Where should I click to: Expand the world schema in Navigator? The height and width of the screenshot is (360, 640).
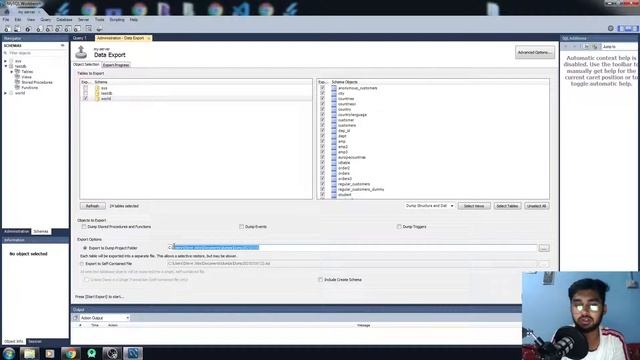pyautogui.click(x=6, y=93)
